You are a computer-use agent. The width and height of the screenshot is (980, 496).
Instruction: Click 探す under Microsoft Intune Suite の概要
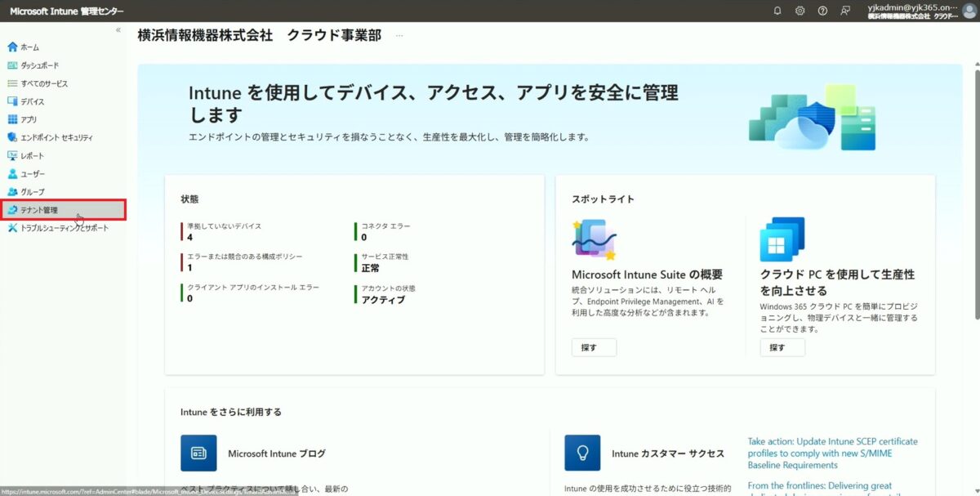pos(594,347)
